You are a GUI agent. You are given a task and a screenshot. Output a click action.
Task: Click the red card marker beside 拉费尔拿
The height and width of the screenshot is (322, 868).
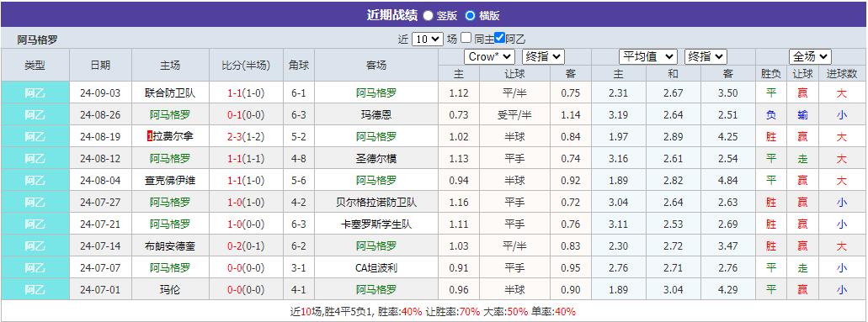click(150, 137)
